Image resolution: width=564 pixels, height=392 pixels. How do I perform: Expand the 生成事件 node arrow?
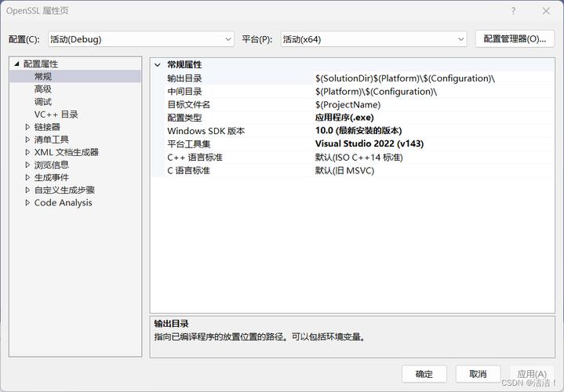[27, 177]
